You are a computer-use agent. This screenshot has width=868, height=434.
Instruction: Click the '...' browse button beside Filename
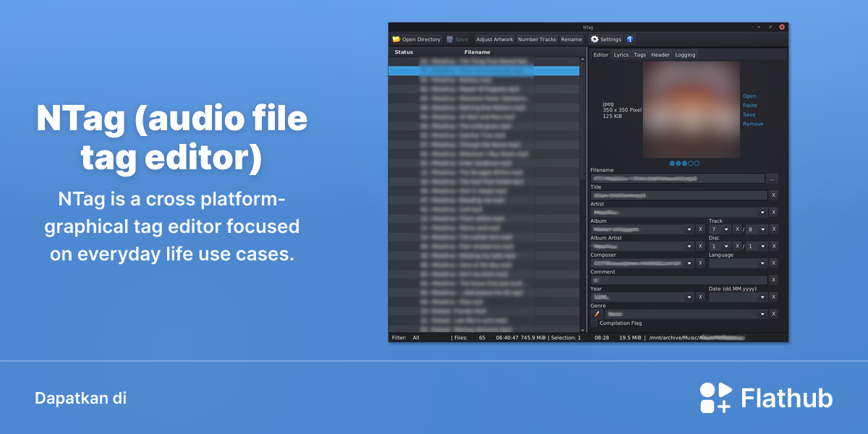pyautogui.click(x=773, y=179)
